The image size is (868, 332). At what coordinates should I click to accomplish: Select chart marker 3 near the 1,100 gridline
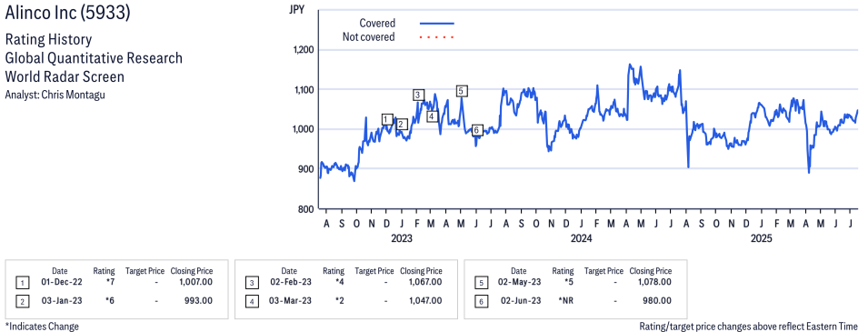[x=418, y=95]
